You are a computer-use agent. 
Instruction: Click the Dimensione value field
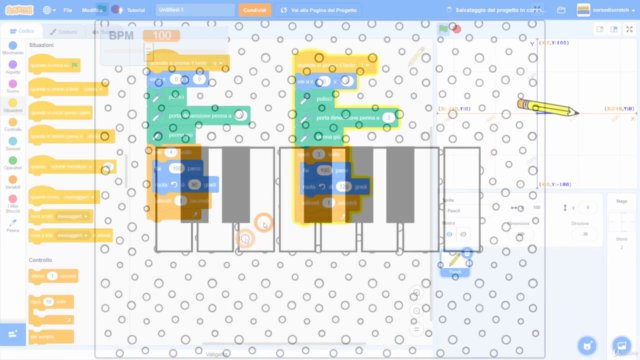(521, 234)
